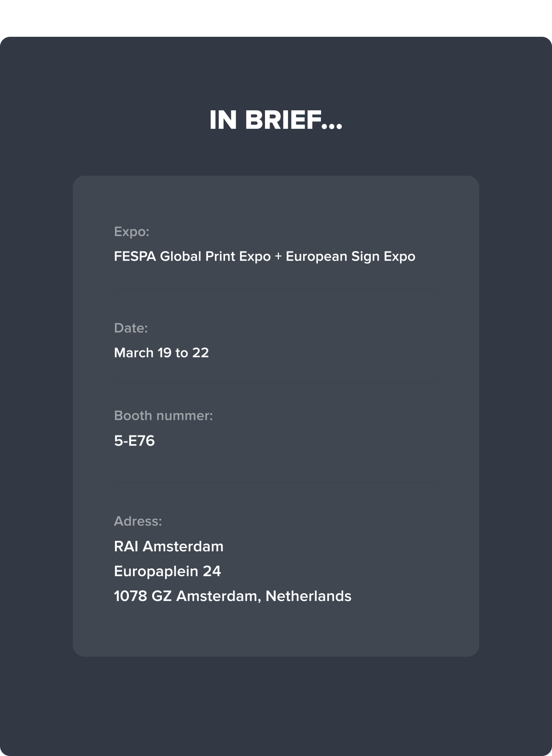Click 1078 GZ Amsterdam, Netherlands line

[233, 596]
